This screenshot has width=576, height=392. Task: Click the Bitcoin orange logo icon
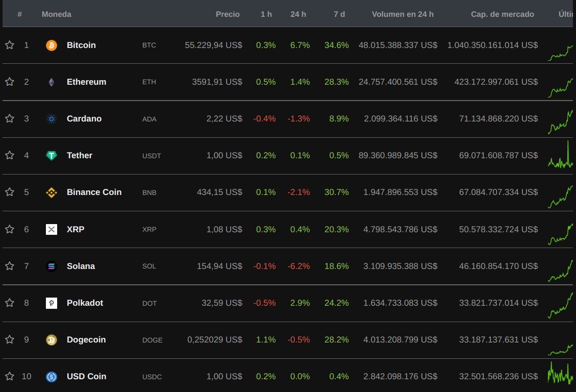52,45
